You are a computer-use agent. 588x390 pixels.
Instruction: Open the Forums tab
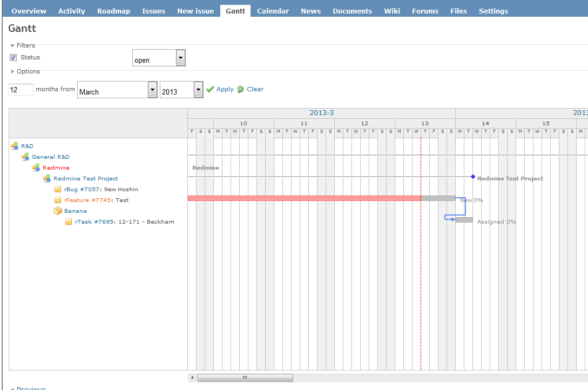point(425,11)
